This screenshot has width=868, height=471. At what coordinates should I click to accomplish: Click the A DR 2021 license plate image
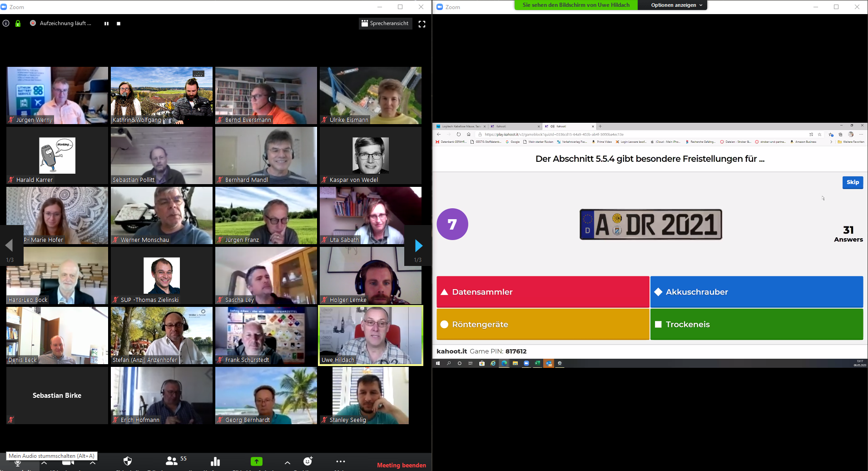point(651,224)
